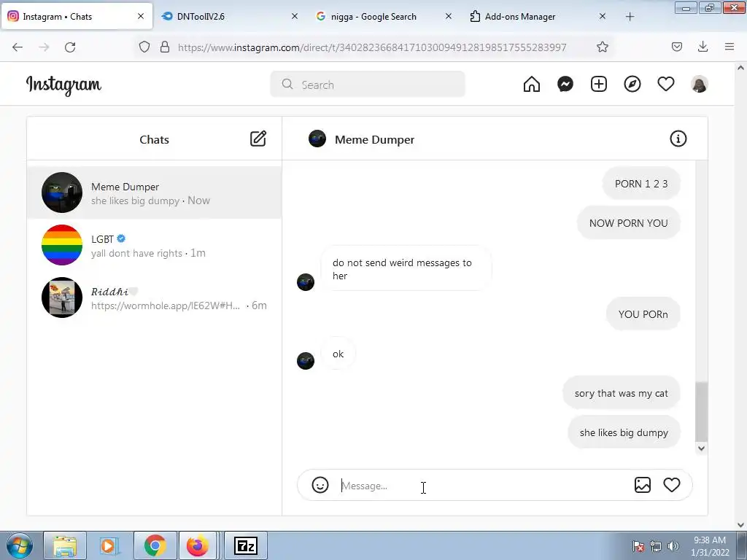This screenshot has width=747, height=560.
Task: Send a heart from message box
Action: [672, 485]
